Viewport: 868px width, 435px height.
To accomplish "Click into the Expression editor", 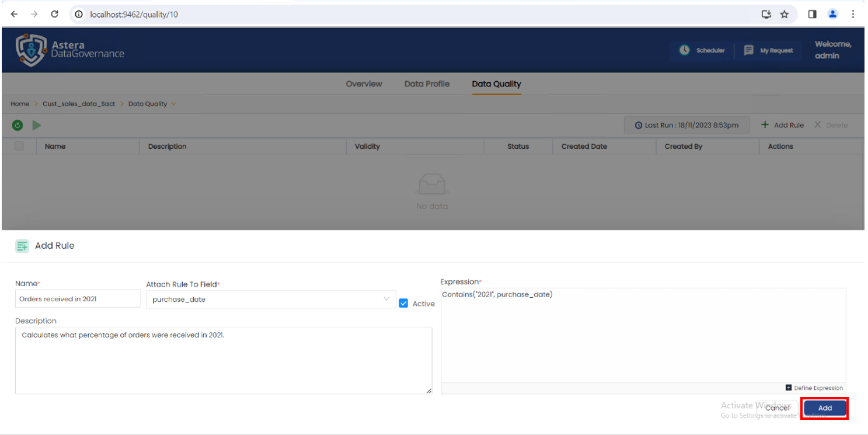I will tap(643, 335).
